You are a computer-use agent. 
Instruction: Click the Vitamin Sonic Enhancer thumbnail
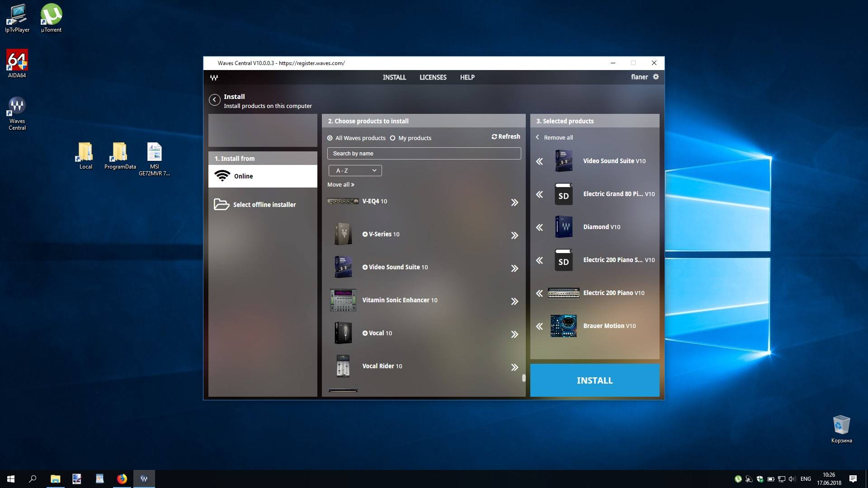point(343,300)
